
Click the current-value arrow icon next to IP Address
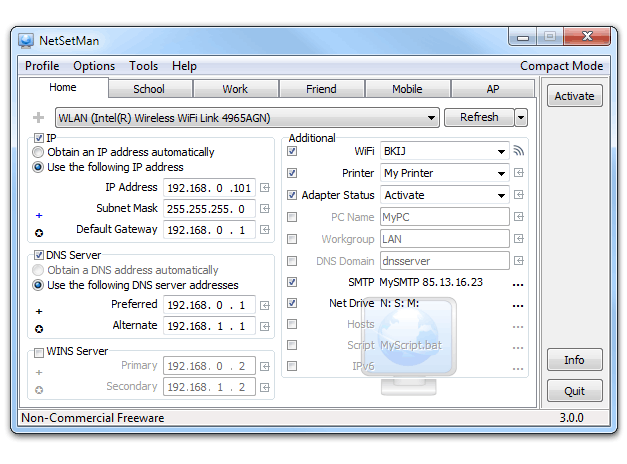click(265, 188)
